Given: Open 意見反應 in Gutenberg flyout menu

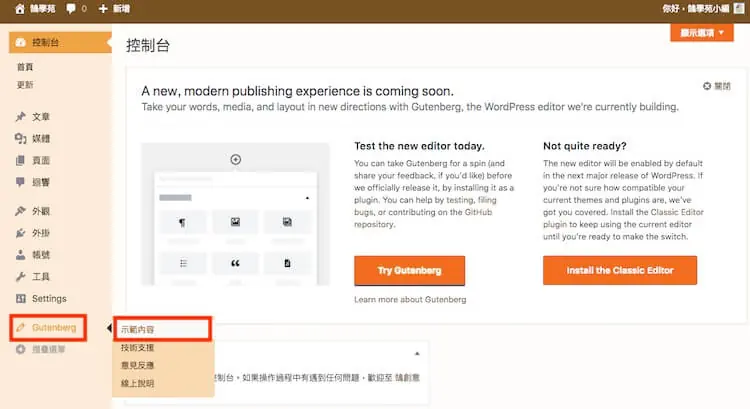Looking at the screenshot, I should pos(137,365).
